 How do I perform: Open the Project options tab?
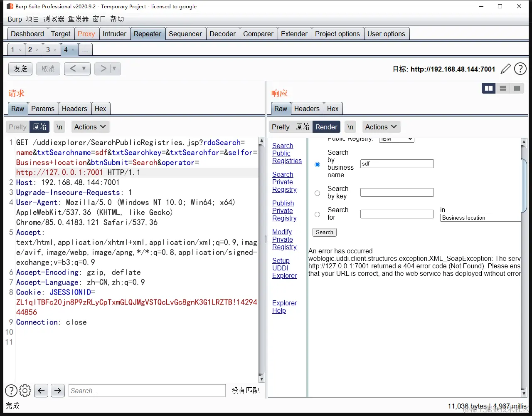click(x=337, y=34)
